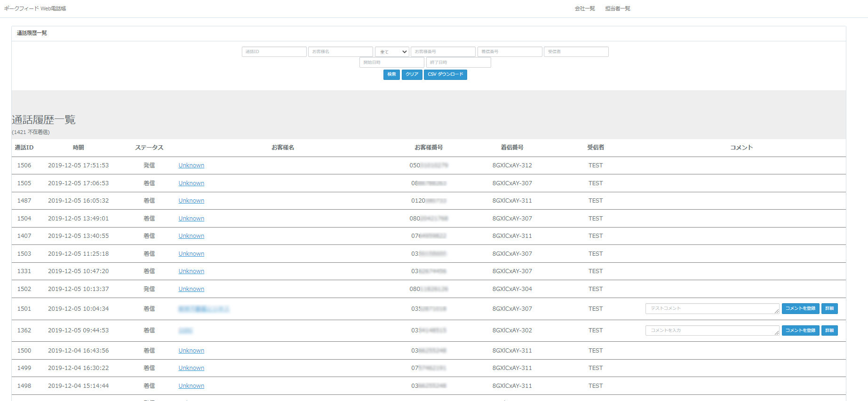Select the お客様番号 filter field
Viewport: 868px width, 401px height.
coord(443,52)
